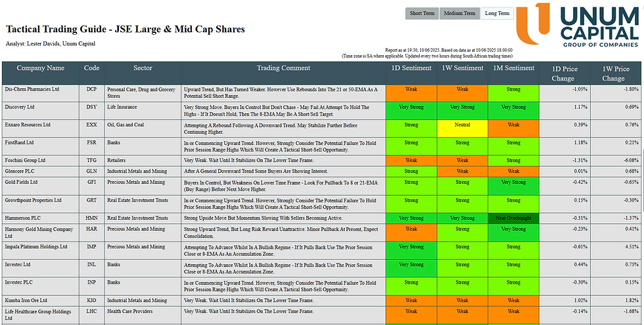Click the Tactical Trading Guide page title

(x=126, y=29)
